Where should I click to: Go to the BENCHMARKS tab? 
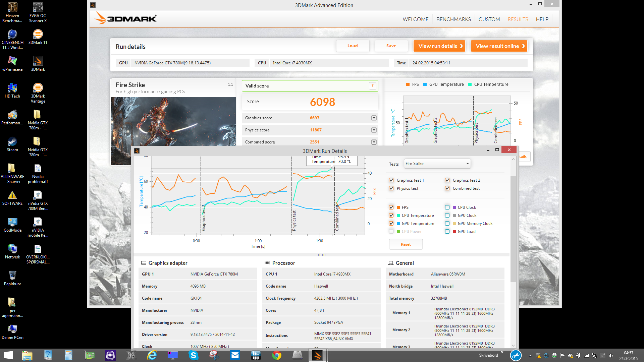453,19
